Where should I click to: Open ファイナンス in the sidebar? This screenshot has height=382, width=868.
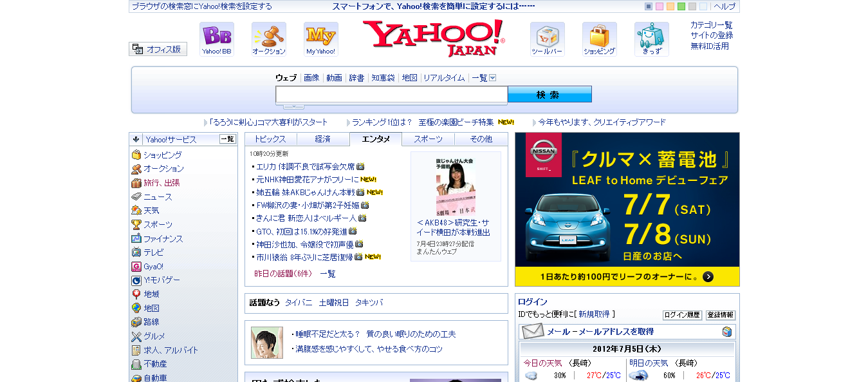point(163,239)
